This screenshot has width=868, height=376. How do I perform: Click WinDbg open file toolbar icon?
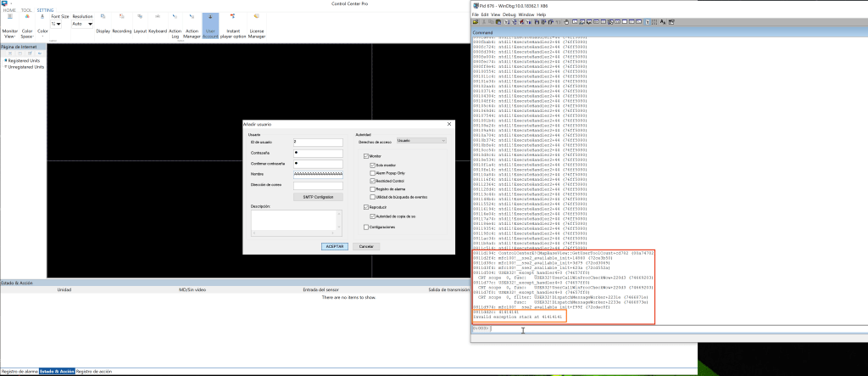pyautogui.click(x=477, y=23)
